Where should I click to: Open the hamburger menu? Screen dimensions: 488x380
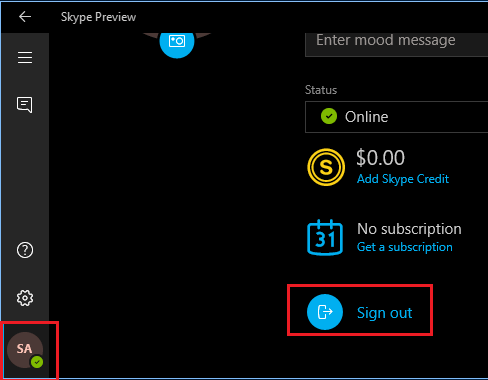click(x=25, y=58)
